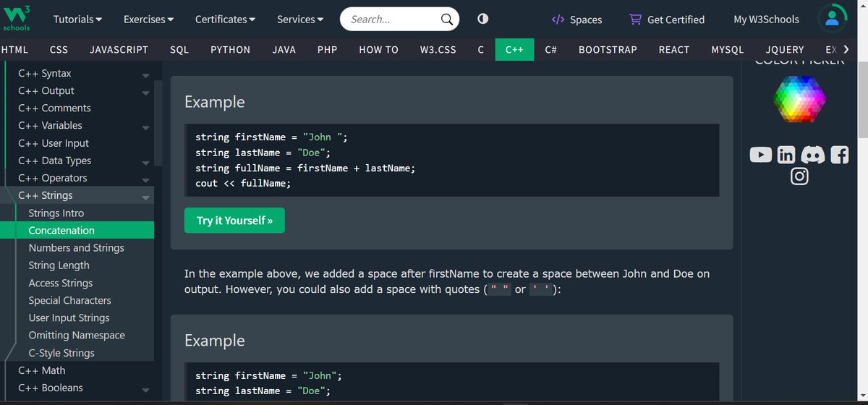868x405 pixels.
Task: Open the Facebook icon link
Action: click(x=839, y=154)
